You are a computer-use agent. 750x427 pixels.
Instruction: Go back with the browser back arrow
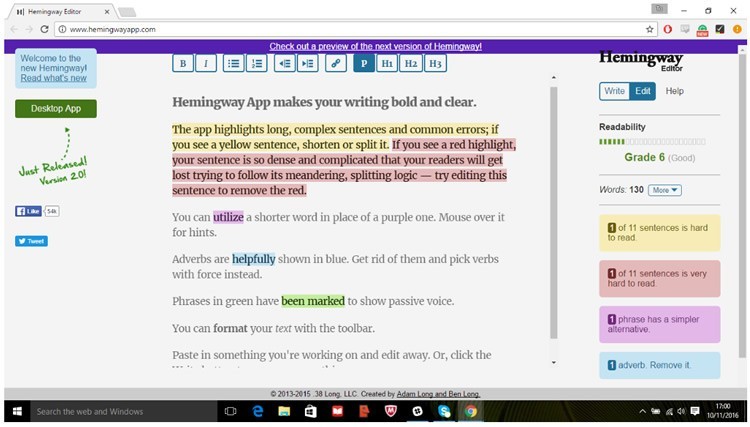point(14,29)
